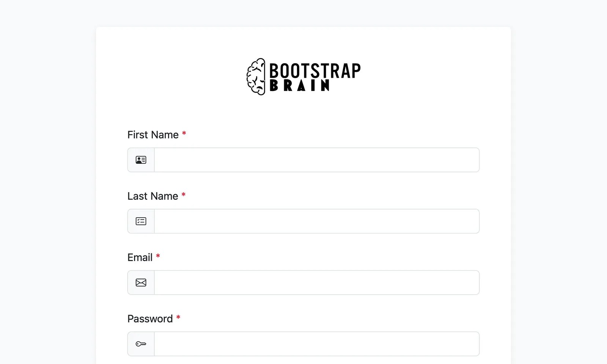Click the checklist icon beside Last Name field
This screenshot has height=364, width=607.
[x=141, y=221]
